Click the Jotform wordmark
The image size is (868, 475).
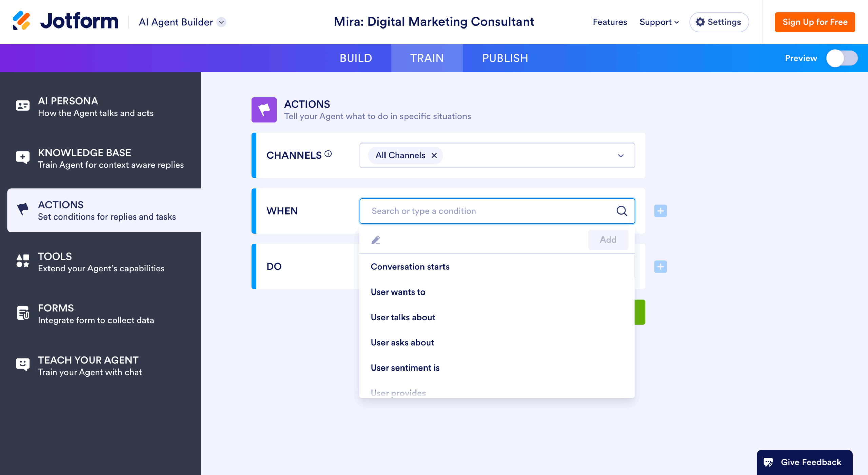[x=79, y=21]
